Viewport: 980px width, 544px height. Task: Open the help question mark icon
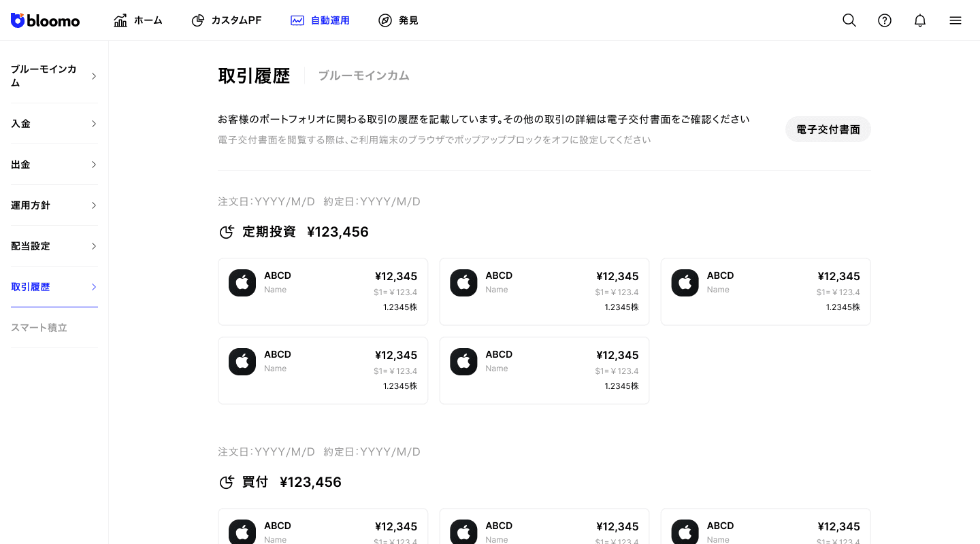(885, 20)
